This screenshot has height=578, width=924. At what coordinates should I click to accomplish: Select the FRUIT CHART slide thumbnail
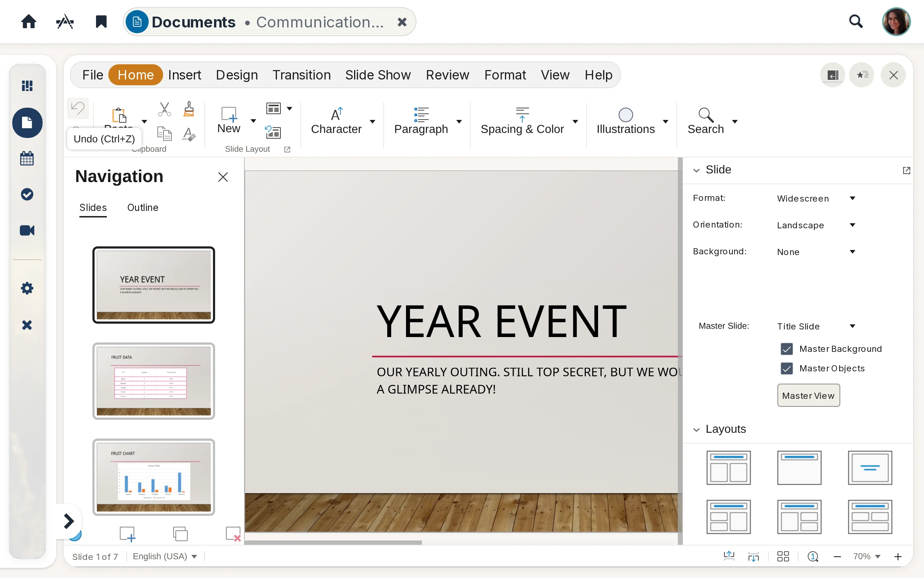point(153,477)
